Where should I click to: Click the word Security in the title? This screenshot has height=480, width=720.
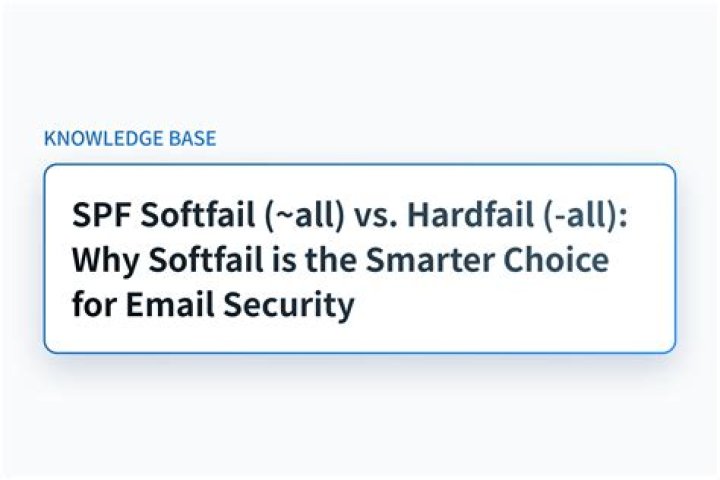[289, 305]
